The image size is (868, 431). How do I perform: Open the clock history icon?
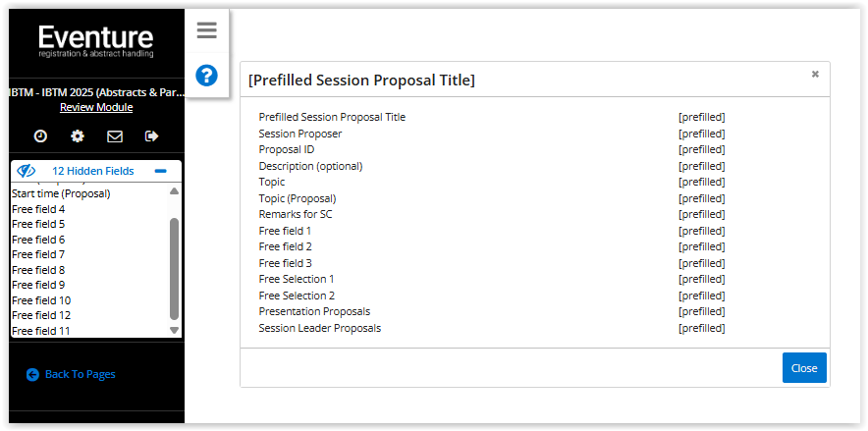[40, 136]
